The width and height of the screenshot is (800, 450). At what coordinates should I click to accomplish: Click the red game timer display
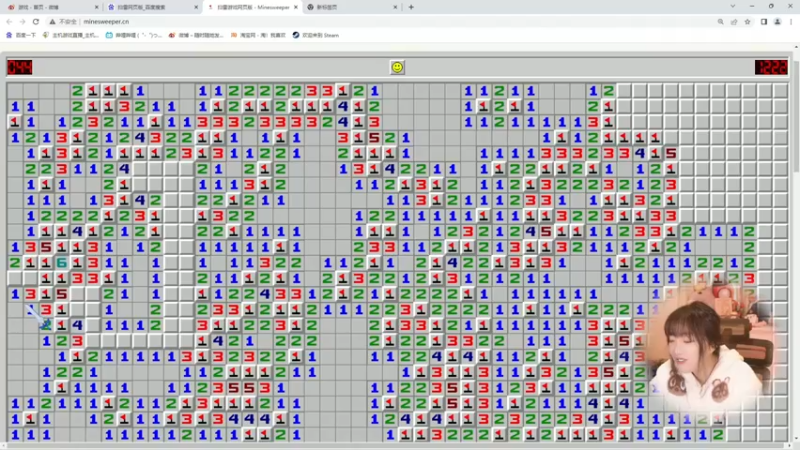point(770,67)
